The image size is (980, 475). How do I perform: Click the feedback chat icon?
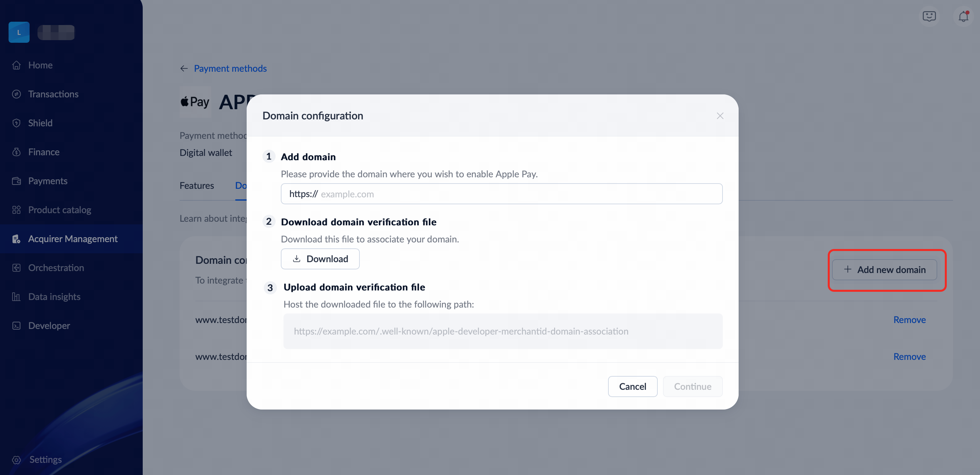tap(929, 16)
